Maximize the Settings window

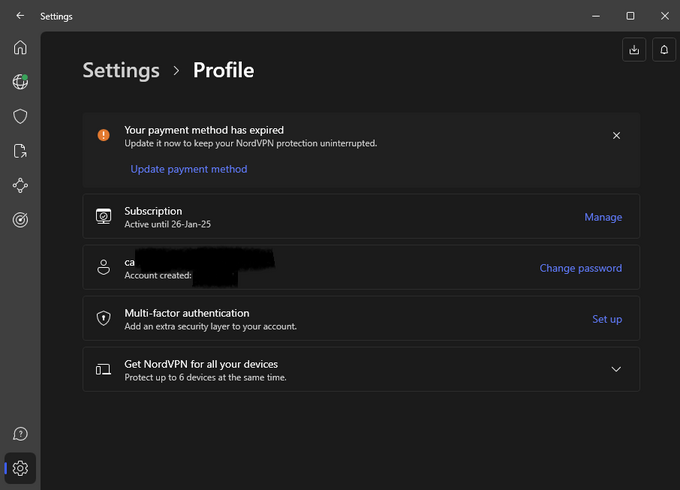tap(630, 16)
